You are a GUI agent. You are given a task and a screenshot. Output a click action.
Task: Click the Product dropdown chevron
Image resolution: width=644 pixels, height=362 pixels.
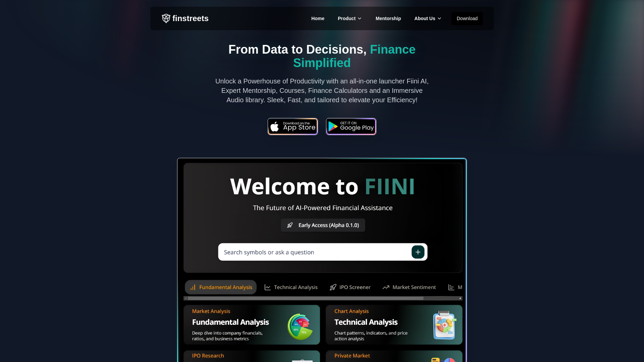coord(360,18)
